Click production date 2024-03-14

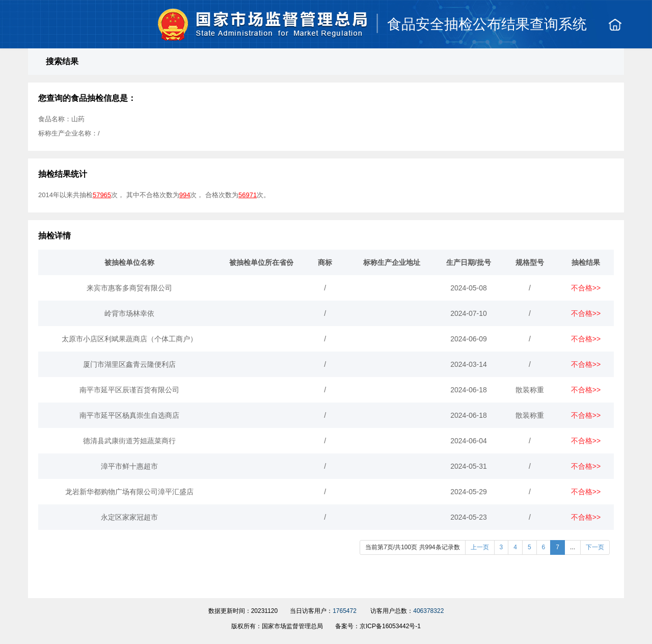(469, 364)
